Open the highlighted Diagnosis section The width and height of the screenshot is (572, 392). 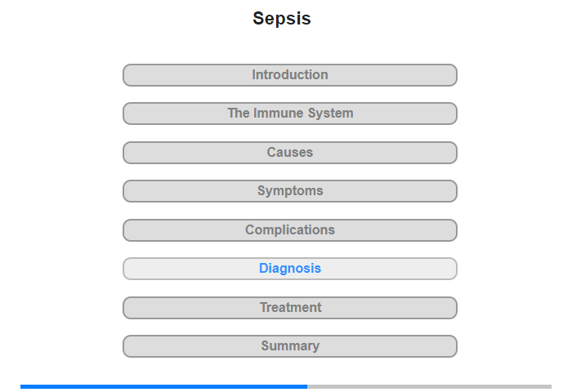(x=290, y=269)
